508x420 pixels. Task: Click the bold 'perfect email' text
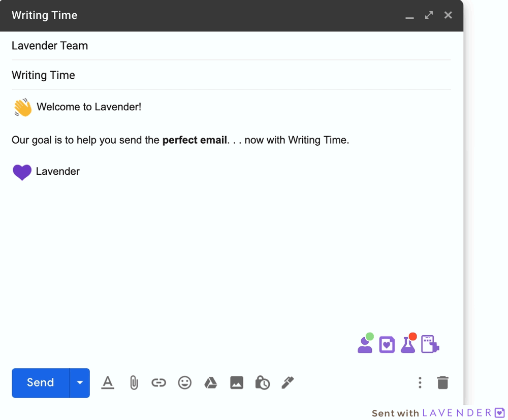(195, 140)
